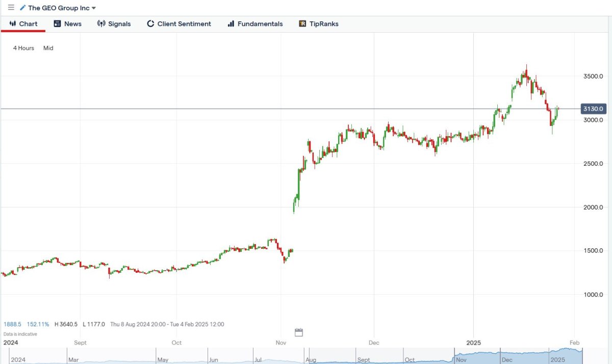Click the 152.11% percentage change
The height and width of the screenshot is (364, 612).
coord(38,324)
